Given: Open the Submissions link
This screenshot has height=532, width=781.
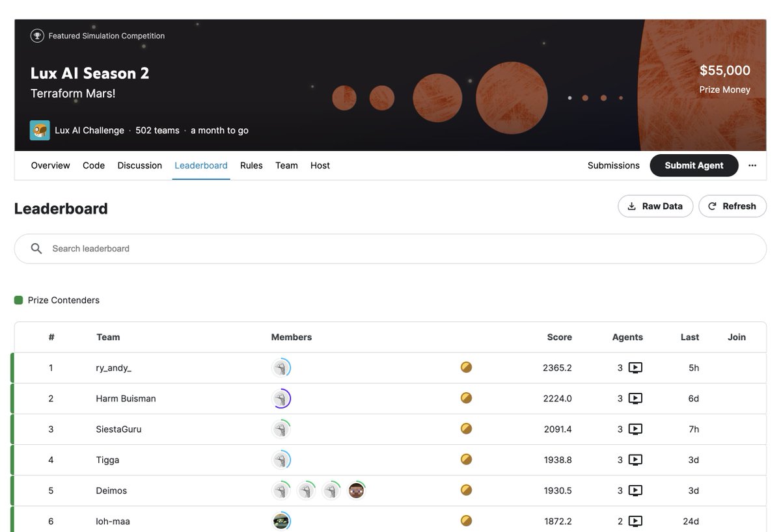Looking at the screenshot, I should click(x=614, y=165).
